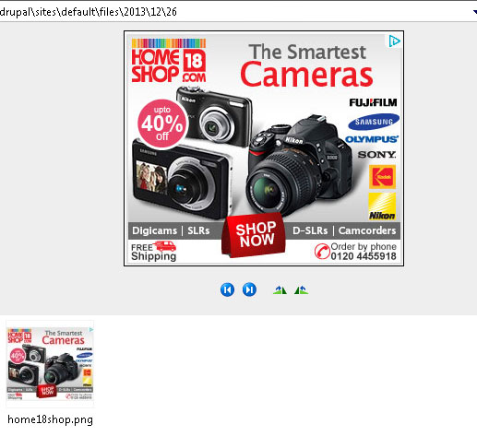This screenshot has height=448, width=477.
Task: Click the HomeShop18.com logo
Action: pos(169,61)
